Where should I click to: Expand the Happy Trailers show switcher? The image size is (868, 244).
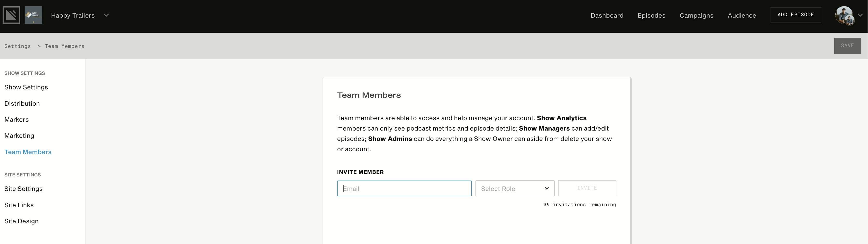click(x=106, y=15)
